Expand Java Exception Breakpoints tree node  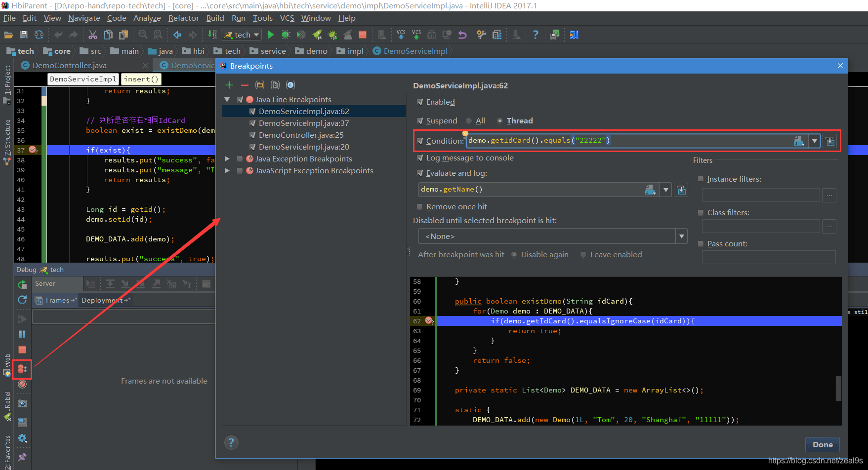[x=227, y=159]
